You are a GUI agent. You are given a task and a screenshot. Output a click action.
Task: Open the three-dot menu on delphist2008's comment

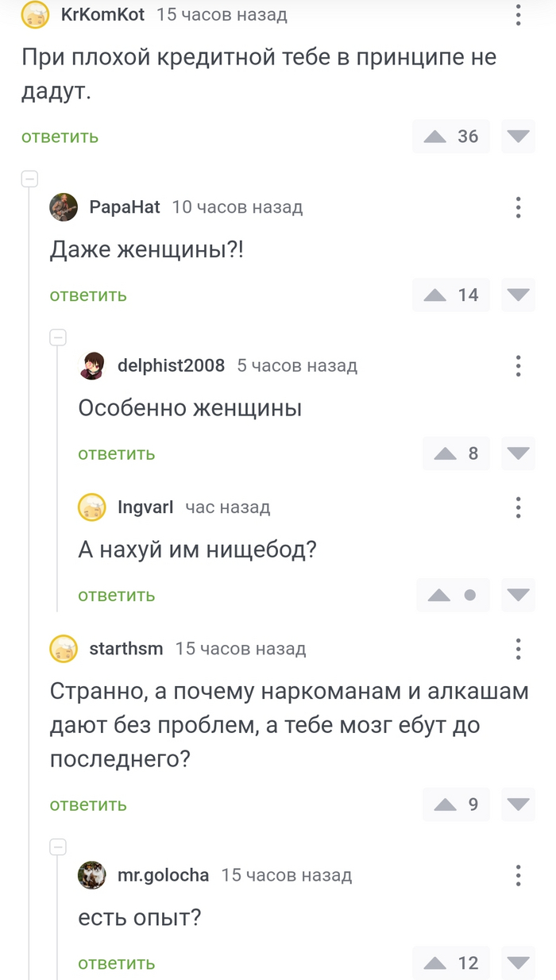point(519,366)
